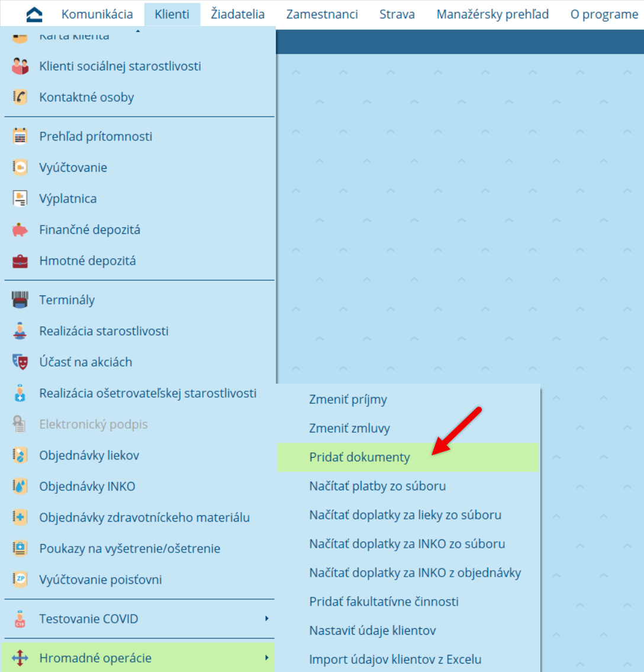Open the Žiadatelia menu
644x672 pixels.
237,15
